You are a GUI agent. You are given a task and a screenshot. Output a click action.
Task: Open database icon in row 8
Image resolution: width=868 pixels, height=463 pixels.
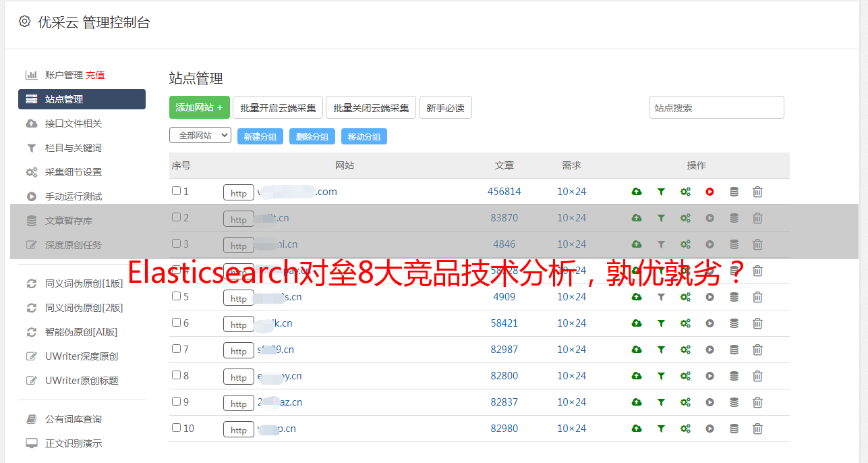click(734, 376)
